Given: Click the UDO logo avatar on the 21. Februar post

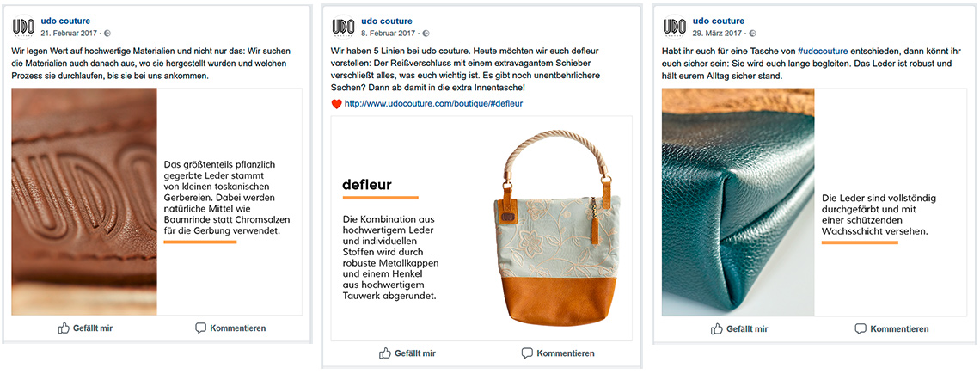Looking at the screenshot, I should click(24, 27).
